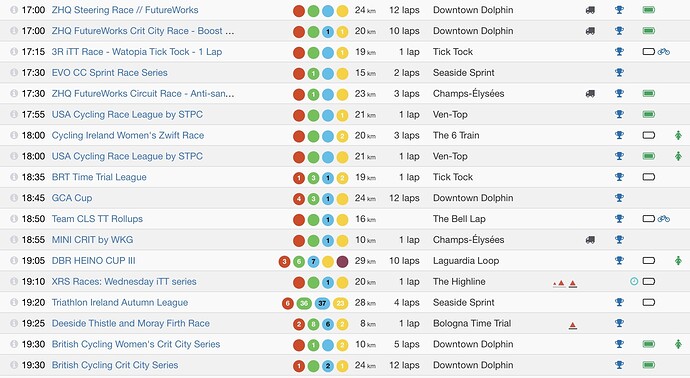Click empty battery icon on BRT Time Trial League row
Viewport: 690px width, 378px height.
[649, 177]
